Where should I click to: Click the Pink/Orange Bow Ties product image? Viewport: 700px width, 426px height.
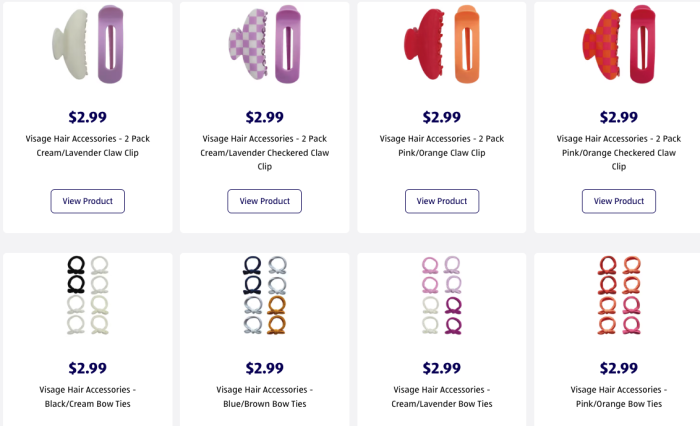point(618,295)
